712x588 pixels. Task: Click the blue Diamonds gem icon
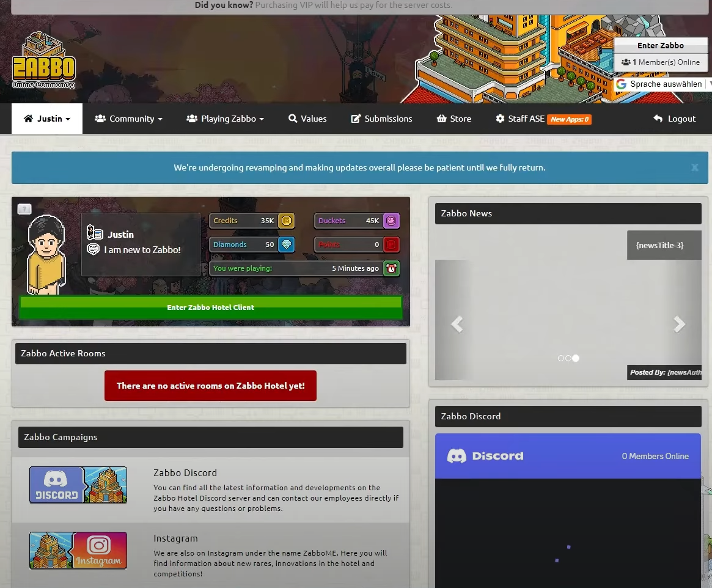click(287, 244)
